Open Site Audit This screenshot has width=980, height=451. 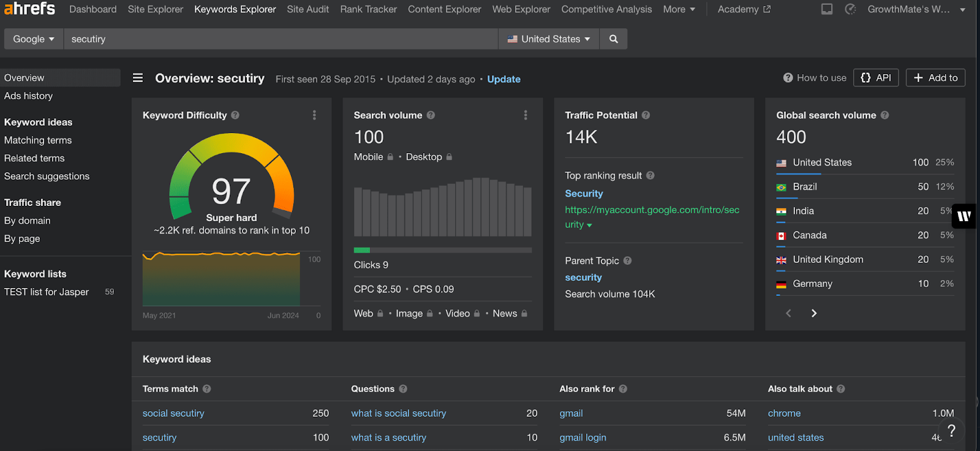(308, 9)
